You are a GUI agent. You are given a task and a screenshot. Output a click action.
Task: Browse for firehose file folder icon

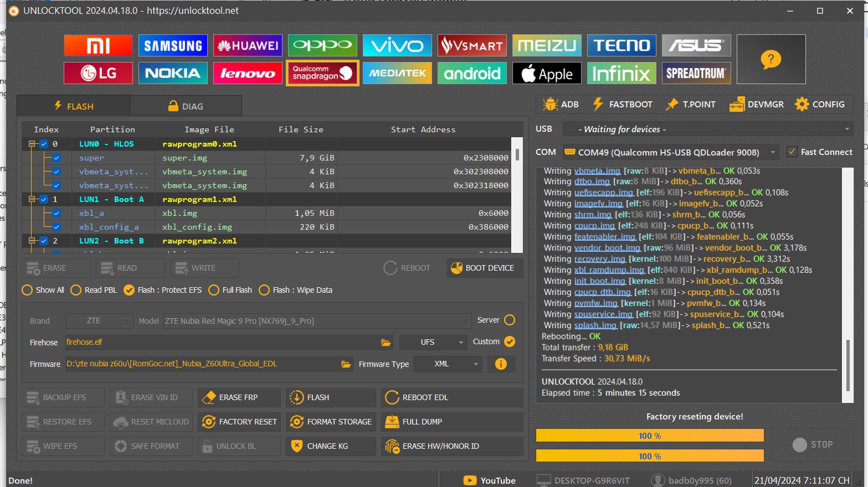pyautogui.click(x=386, y=343)
